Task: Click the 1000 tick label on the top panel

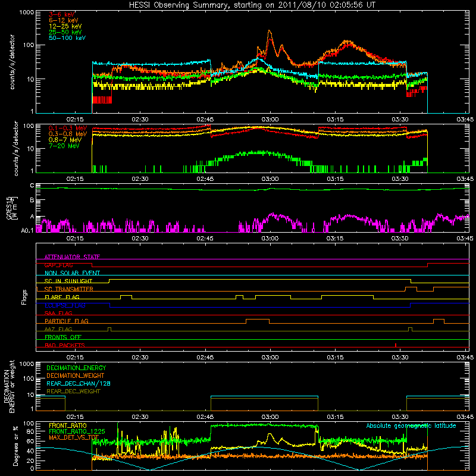Action: coord(26,12)
